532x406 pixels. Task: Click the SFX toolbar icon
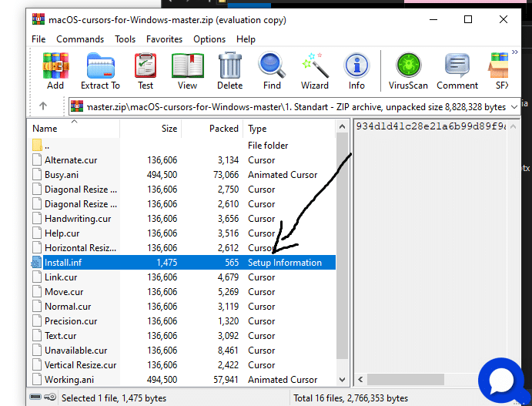pyautogui.click(x=499, y=71)
